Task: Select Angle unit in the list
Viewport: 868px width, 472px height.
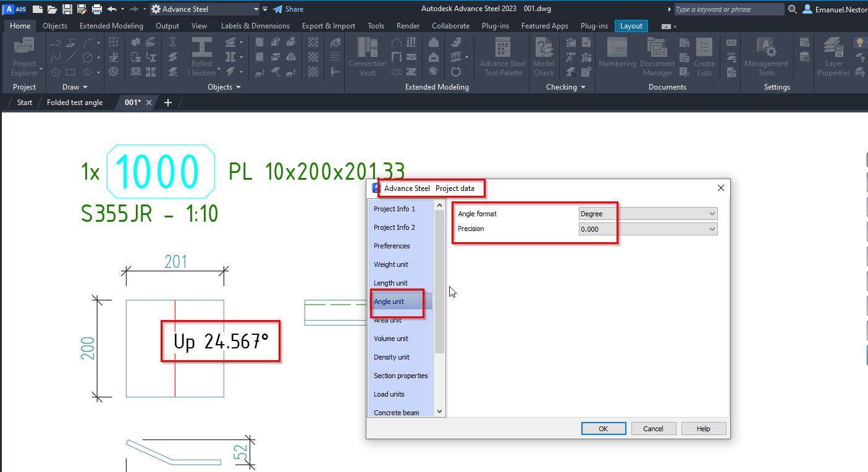Action: click(401, 301)
